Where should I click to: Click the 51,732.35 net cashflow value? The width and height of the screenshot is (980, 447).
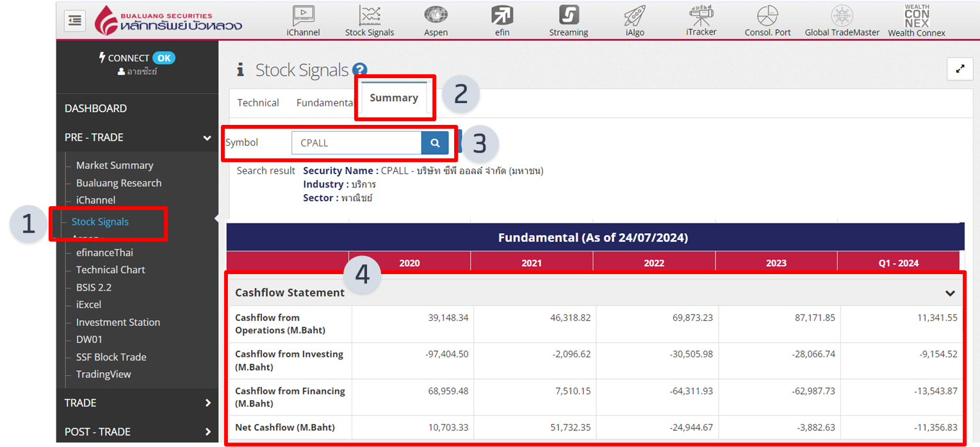coord(570,427)
